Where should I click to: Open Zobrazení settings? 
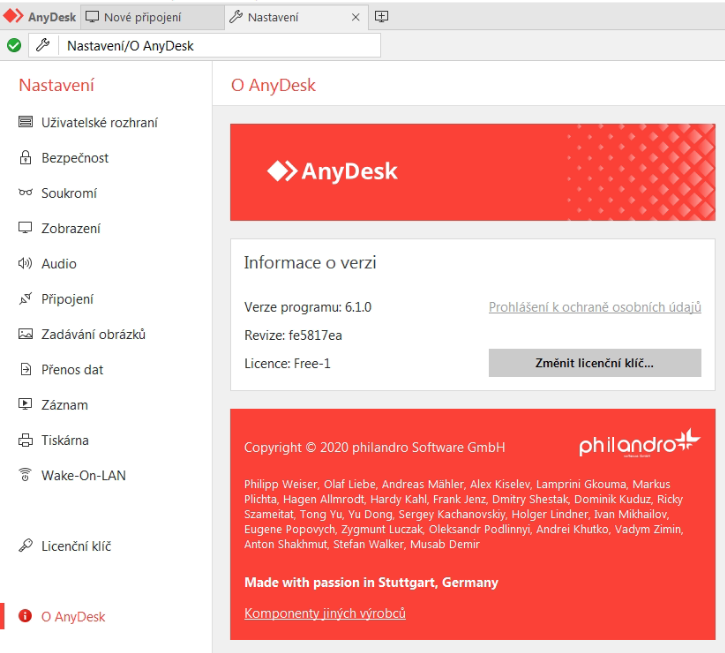pyautogui.click(x=71, y=228)
